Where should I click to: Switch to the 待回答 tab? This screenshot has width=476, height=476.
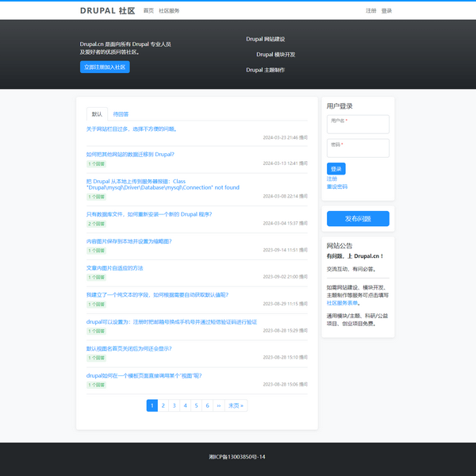[x=121, y=114]
